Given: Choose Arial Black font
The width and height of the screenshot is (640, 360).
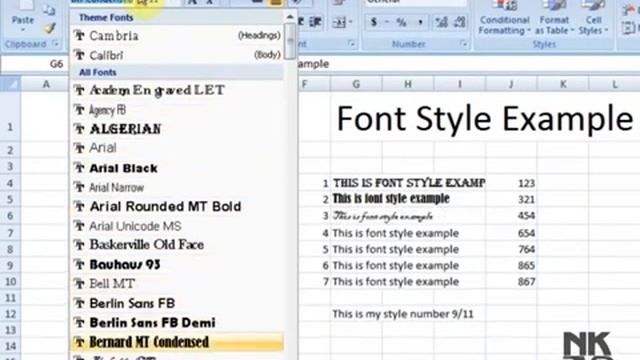Looking at the screenshot, I should point(177,168).
